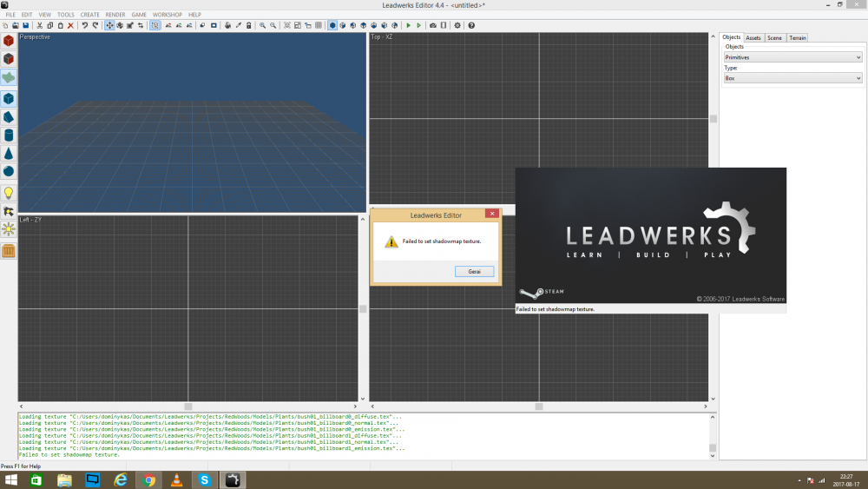Click the red delete X toolbar icon
This screenshot has width=868, height=489.
[x=70, y=26]
